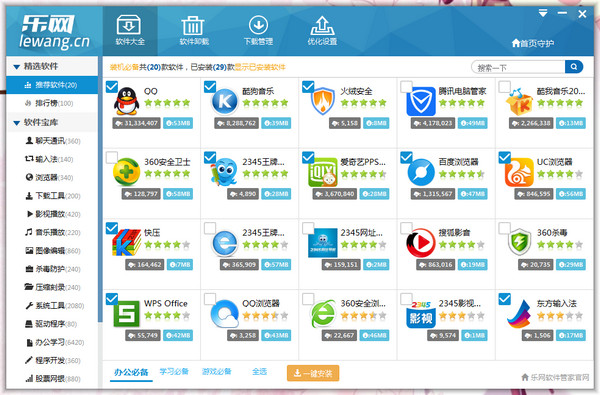Screen dimensions: 600x395
Task: Click the 全选 select-all link
Action: (259, 372)
